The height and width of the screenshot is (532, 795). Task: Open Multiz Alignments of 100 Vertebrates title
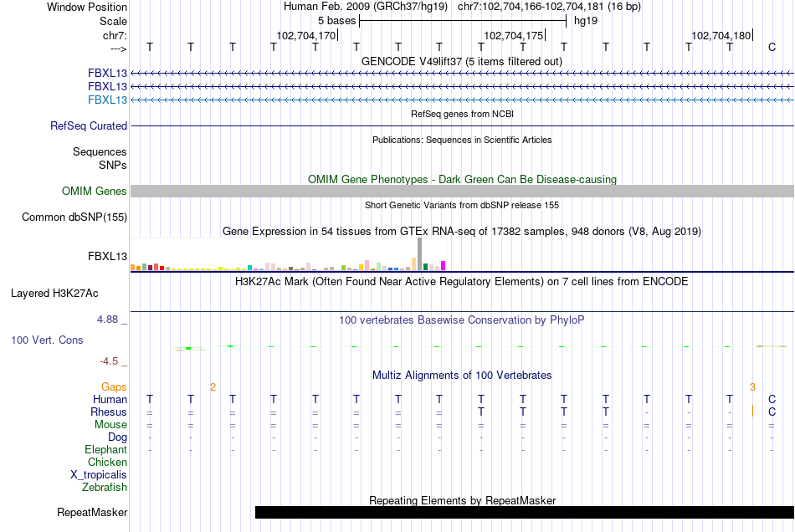(x=462, y=376)
